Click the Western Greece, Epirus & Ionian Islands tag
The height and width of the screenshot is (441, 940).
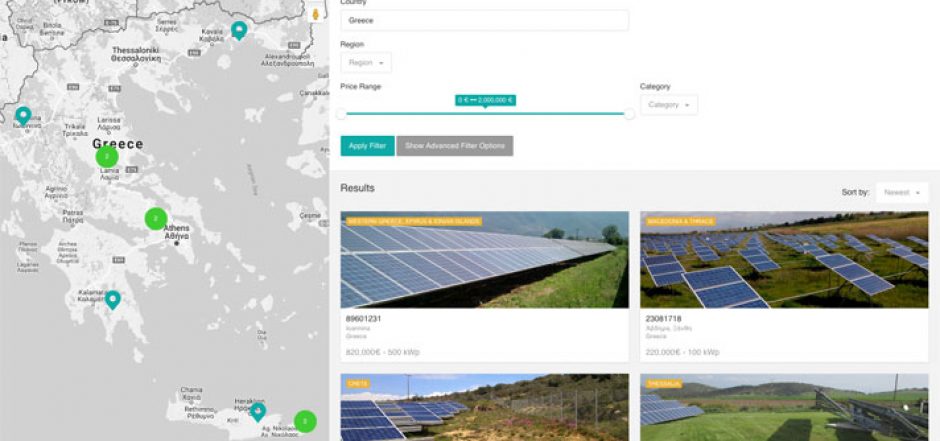pyautogui.click(x=414, y=222)
